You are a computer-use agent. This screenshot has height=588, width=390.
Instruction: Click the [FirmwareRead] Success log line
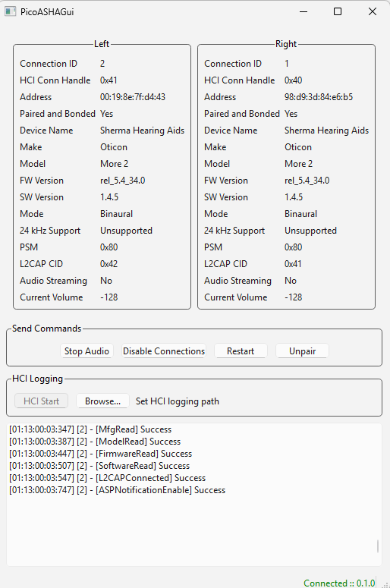click(x=100, y=454)
